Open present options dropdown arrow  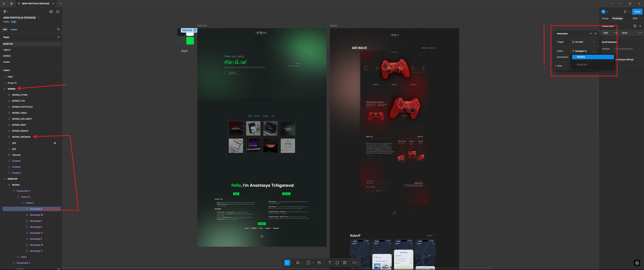pyautogui.click(x=630, y=11)
